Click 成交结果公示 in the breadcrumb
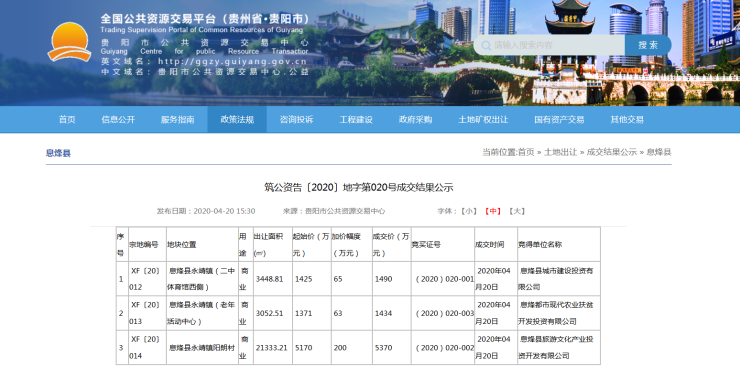This screenshot has width=740, height=389. (612, 152)
